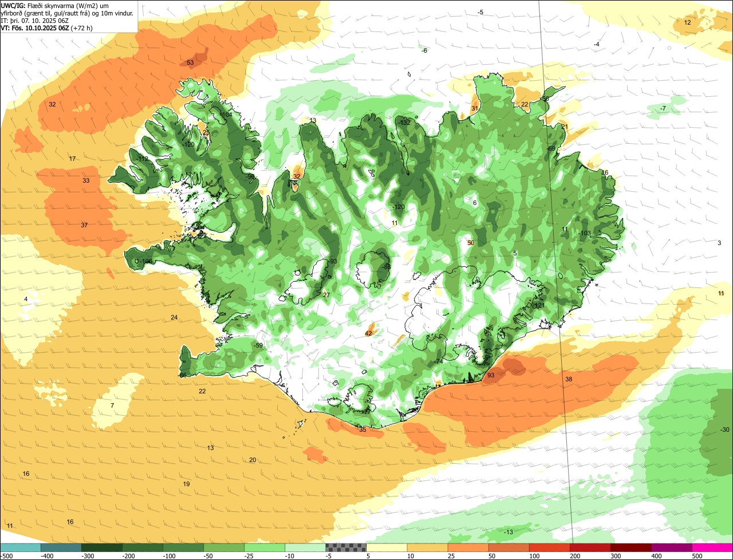Click the legend swatch between -500 and -400

point(20,547)
